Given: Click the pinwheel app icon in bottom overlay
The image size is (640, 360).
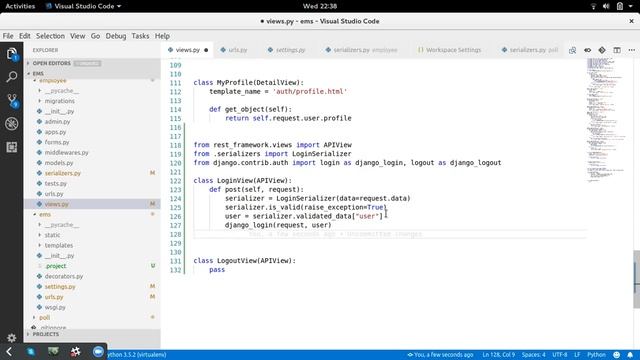Looking at the screenshot, I should 76,351.
